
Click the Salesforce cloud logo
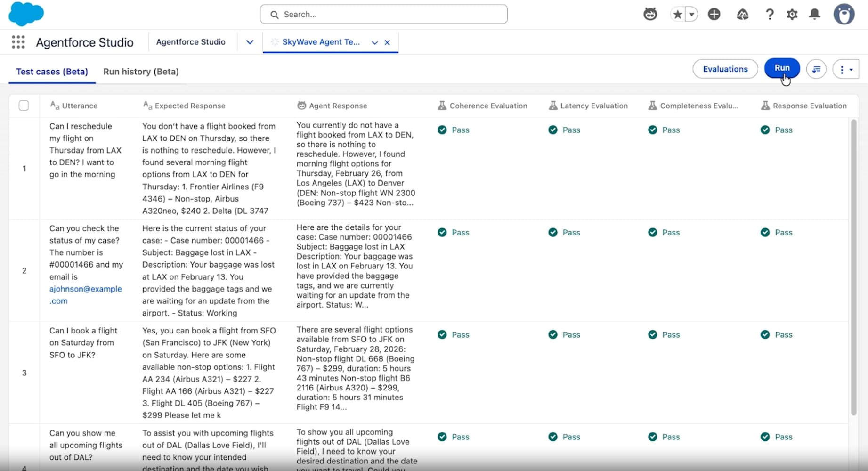click(26, 14)
